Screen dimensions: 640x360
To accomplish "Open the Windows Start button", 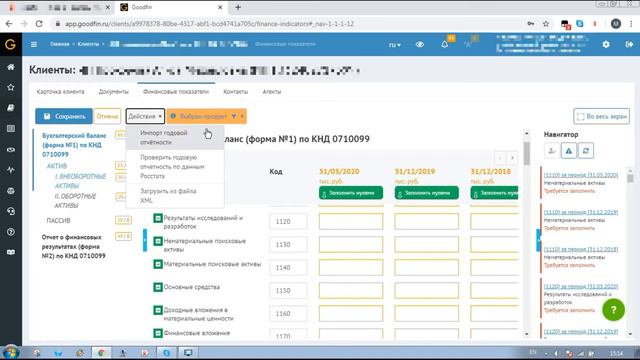I will [11, 352].
